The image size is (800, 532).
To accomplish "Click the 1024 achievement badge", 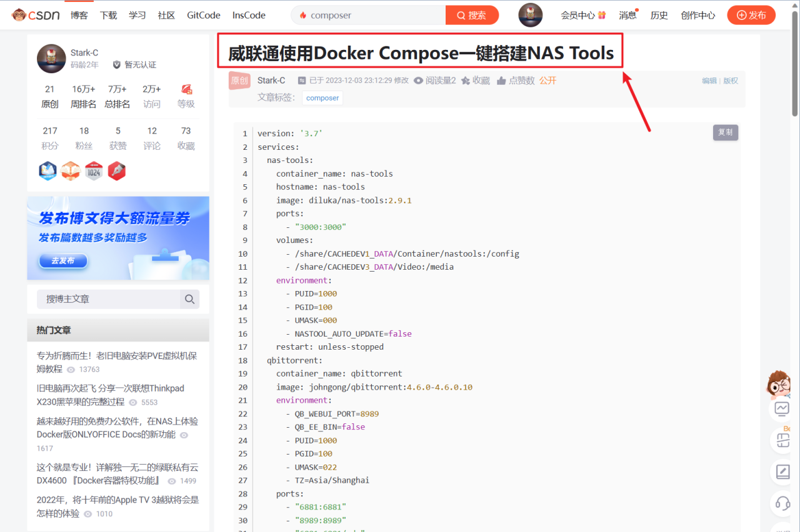I will coord(94,170).
